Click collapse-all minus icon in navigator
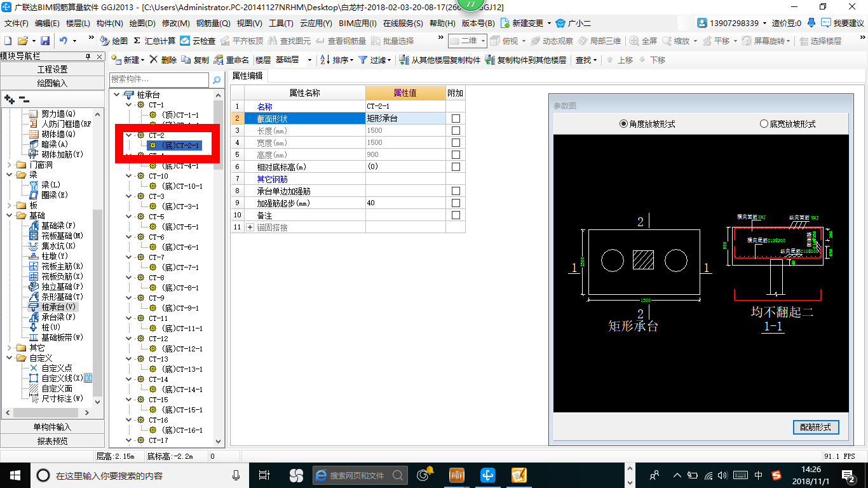Screen dimensions: 868x488 24,99
